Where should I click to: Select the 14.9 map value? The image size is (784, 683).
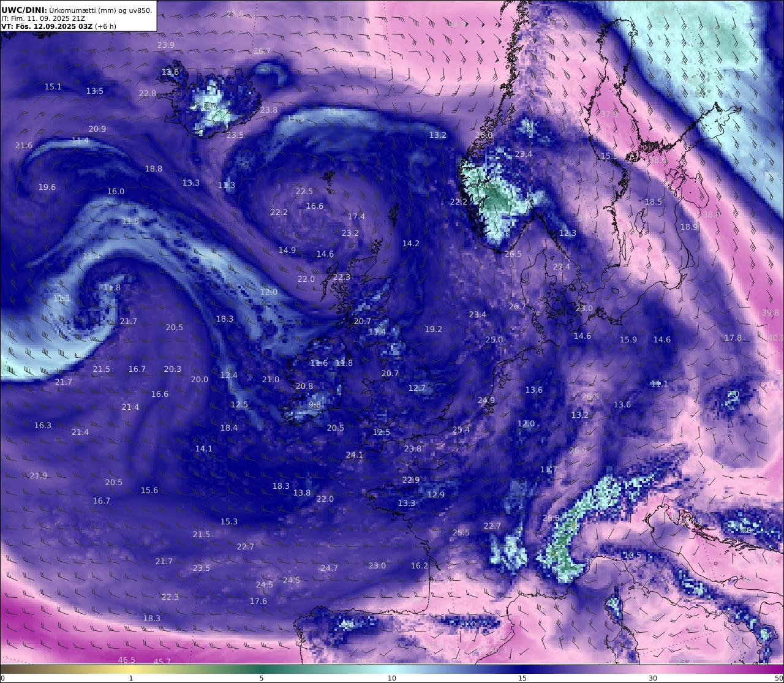coord(287,251)
